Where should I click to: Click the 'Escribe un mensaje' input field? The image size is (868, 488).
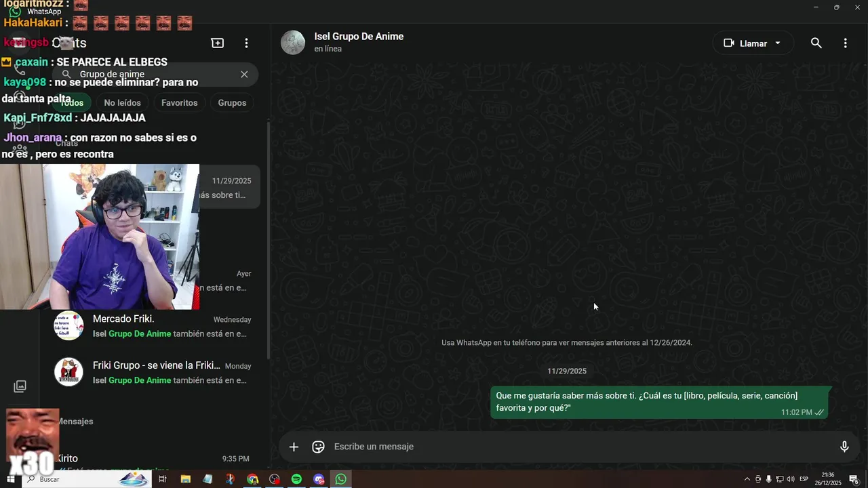580,447
